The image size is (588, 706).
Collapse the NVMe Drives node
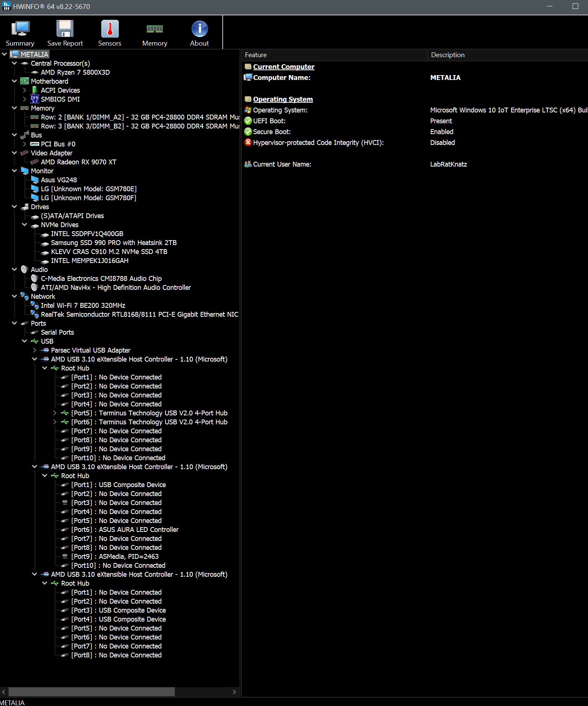coord(25,225)
